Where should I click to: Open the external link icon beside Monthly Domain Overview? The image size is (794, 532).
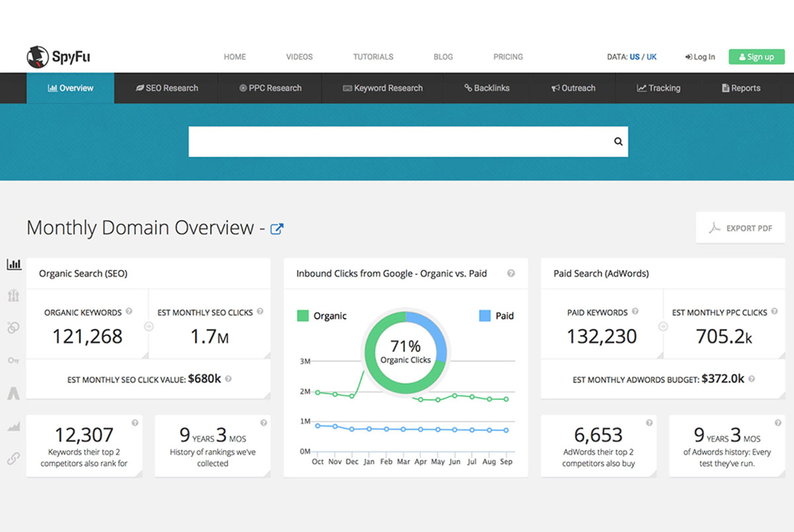(x=277, y=229)
